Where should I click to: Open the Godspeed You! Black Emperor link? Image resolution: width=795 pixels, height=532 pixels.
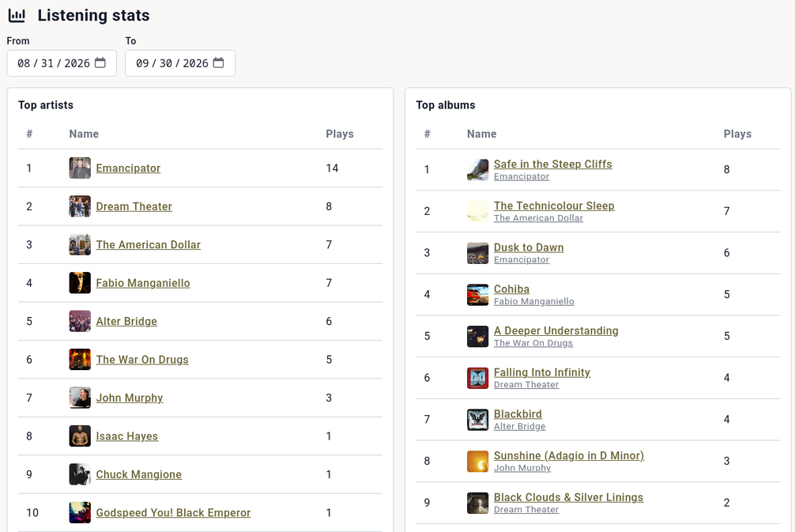point(173,513)
